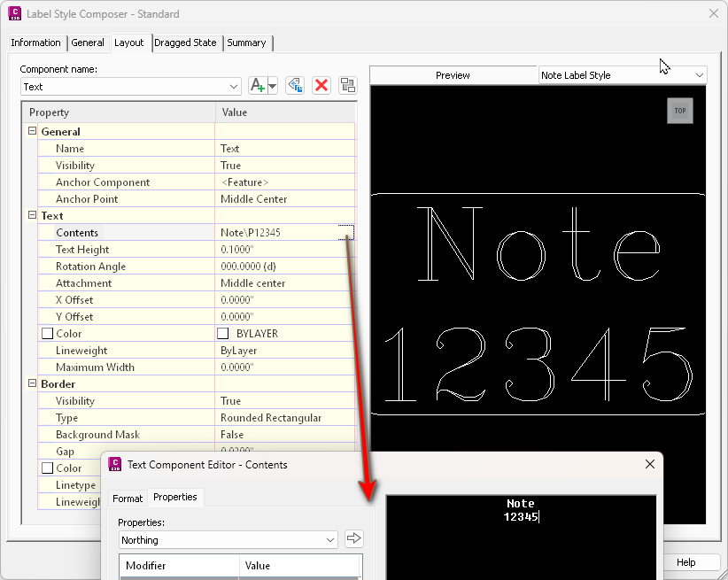Click the Preview header button
Viewport: 728px width, 580px height.
click(453, 75)
